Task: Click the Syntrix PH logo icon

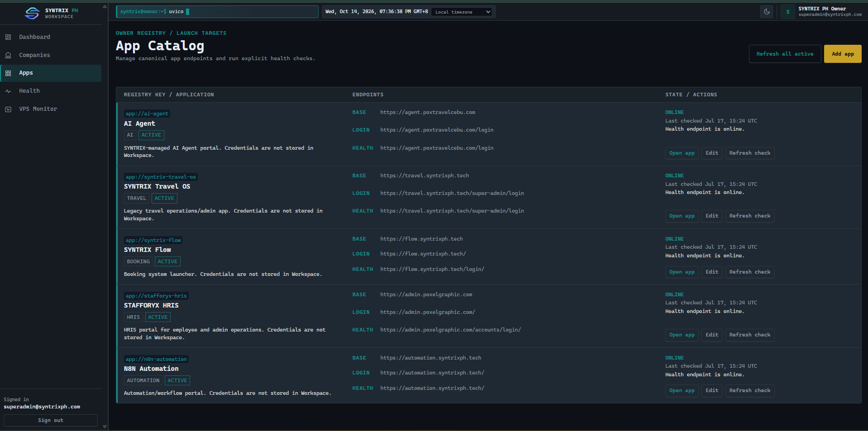Action: click(x=32, y=14)
